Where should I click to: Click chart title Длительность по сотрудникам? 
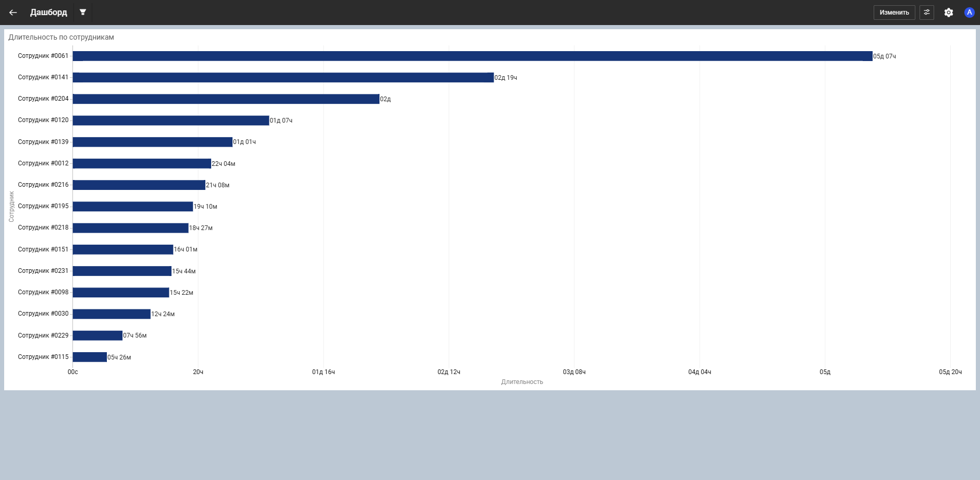coord(61,38)
